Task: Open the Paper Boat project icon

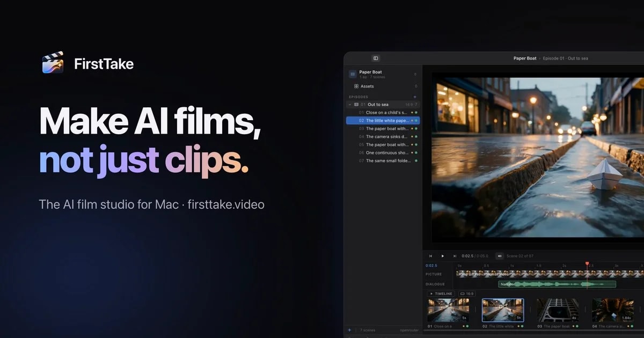Action: [x=353, y=74]
